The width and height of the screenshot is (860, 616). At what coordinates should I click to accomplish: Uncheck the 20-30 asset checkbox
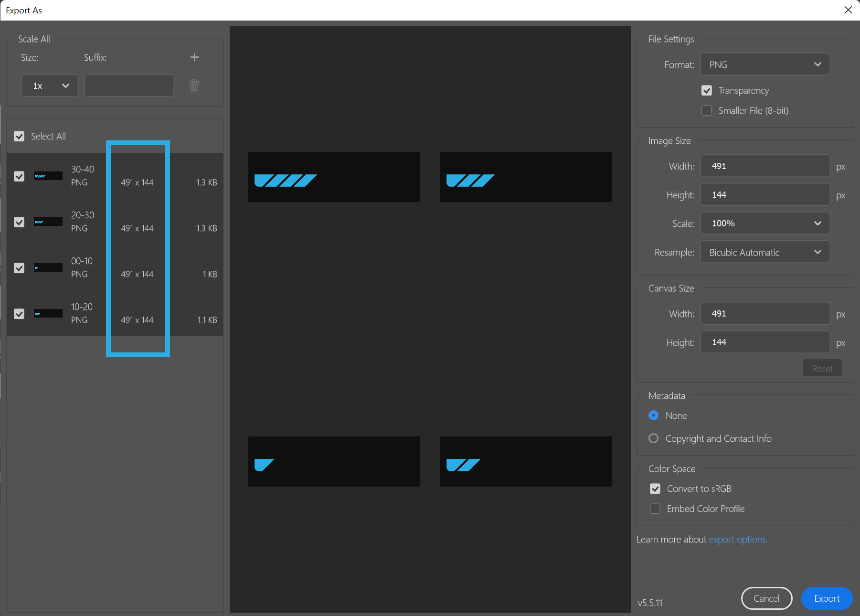click(x=19, y=222)
